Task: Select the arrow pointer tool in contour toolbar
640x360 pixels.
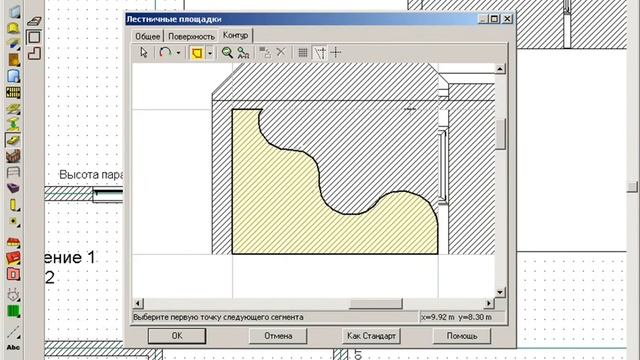Action: pos(143,53)
